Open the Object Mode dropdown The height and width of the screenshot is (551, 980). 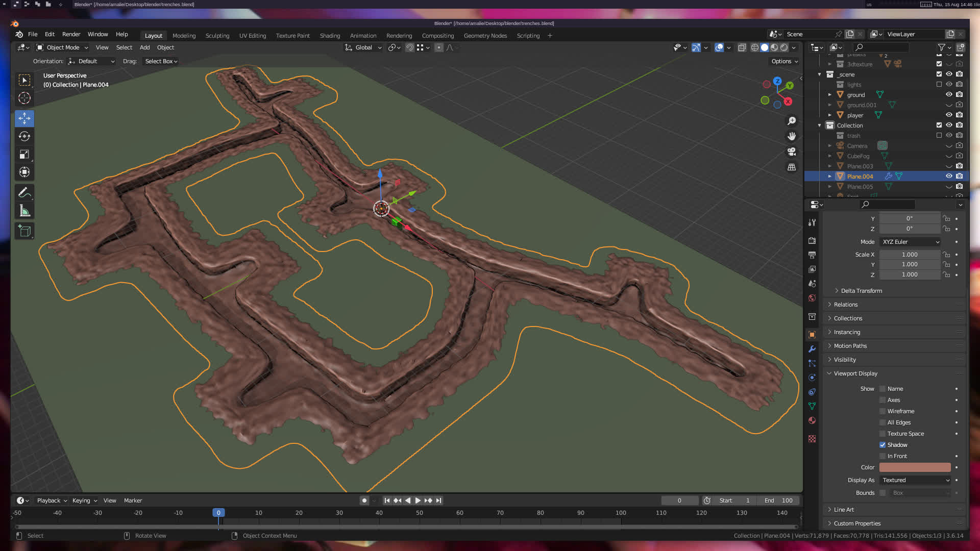click(x=62, y=47)
